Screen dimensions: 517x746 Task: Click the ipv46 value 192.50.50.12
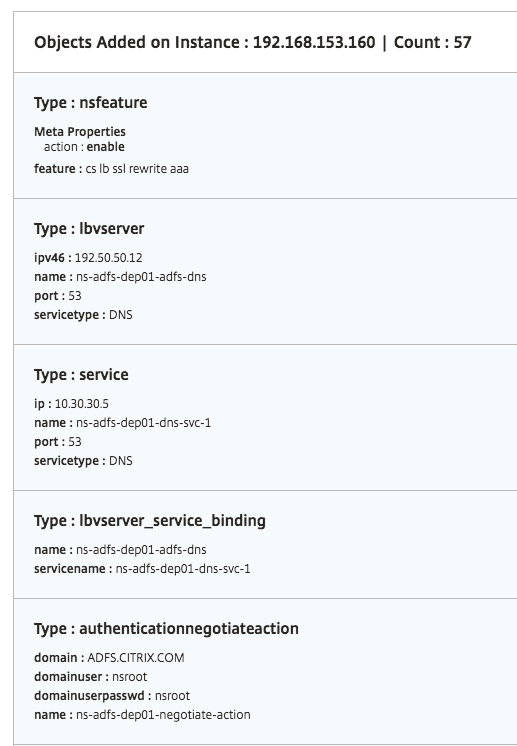pos(108,257)
